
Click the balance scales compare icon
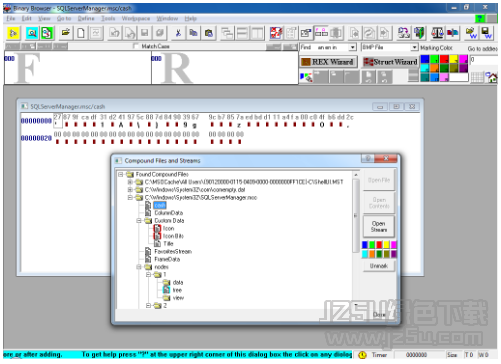tap(437, 33)
